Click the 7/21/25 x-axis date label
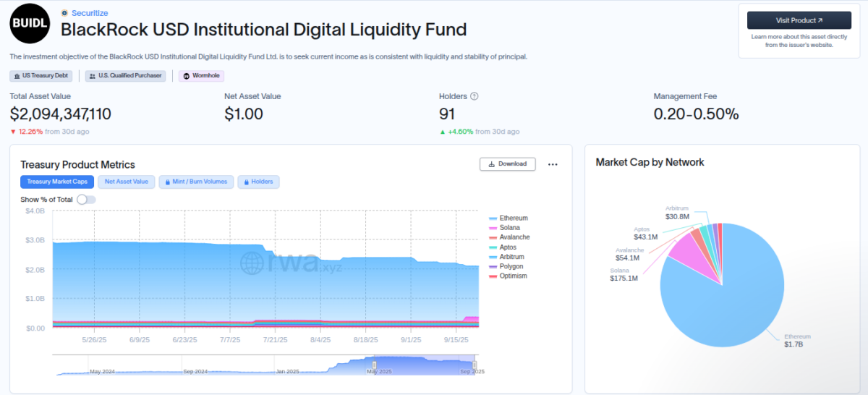 pyautogui.click(x=275, y=339)
